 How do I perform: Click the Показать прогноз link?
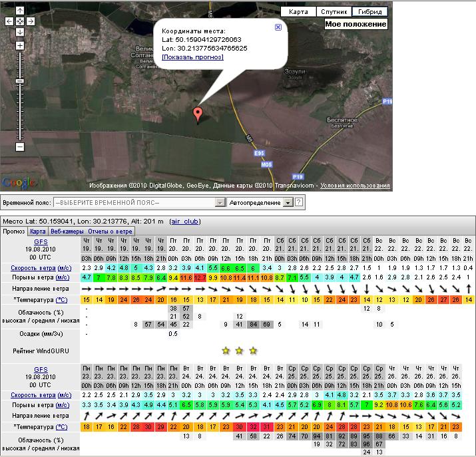pyautogui.click(x=192, y=57)
